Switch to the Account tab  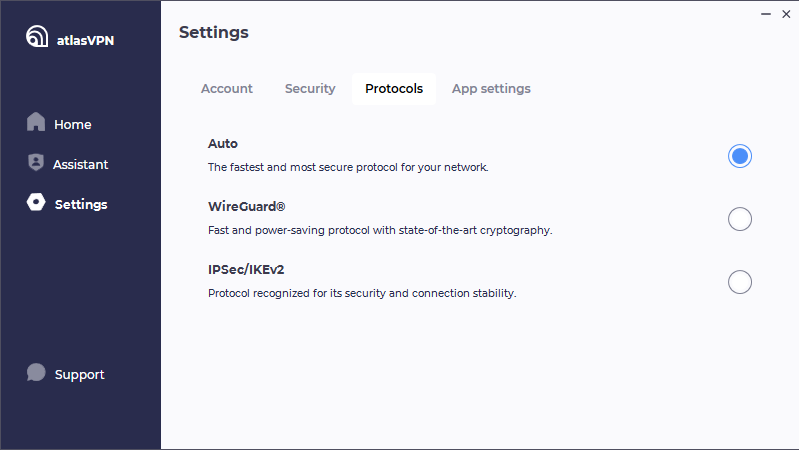pos(227,89)
